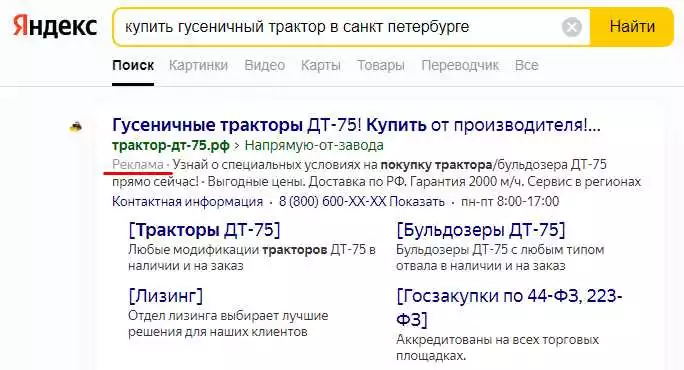
Task: Click the Любые модификации тракторов description text
Action: [252, 257]
